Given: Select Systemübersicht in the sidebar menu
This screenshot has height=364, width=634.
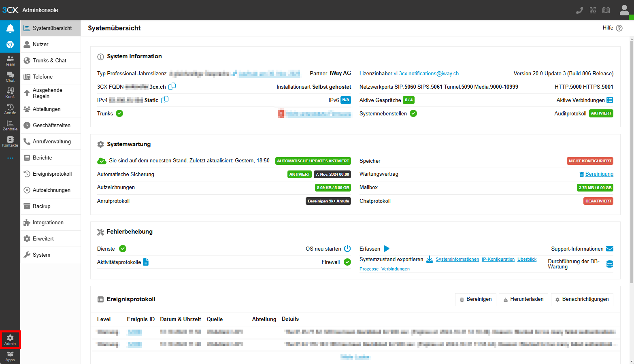Looking at the screenshot, I should pos(51,28).
